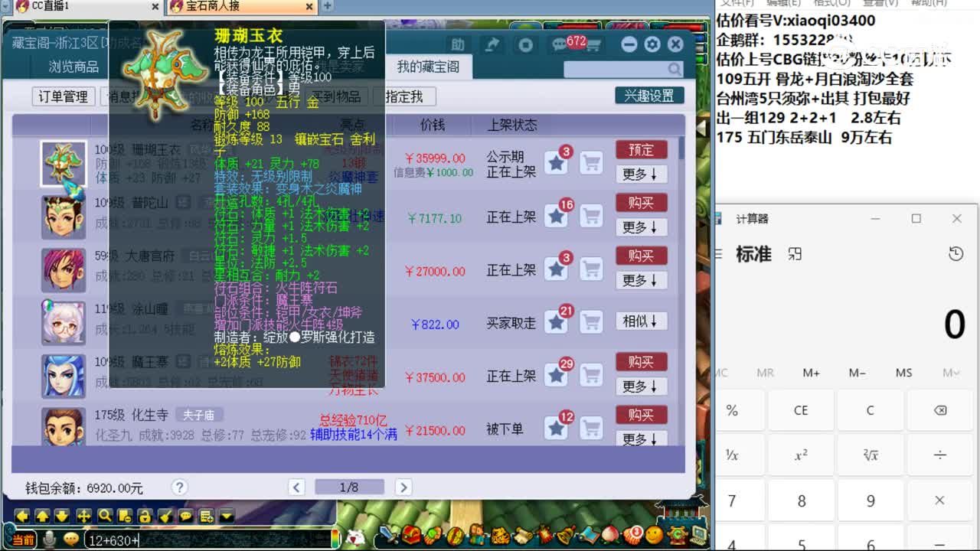Click 购买 for 大唐官府 listing

coord(641,255)
